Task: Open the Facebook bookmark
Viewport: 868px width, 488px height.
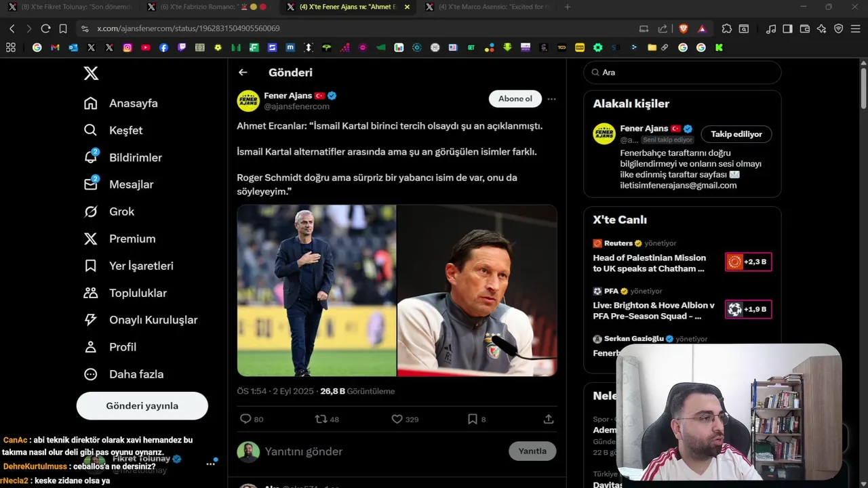Action: coord(163,47)
